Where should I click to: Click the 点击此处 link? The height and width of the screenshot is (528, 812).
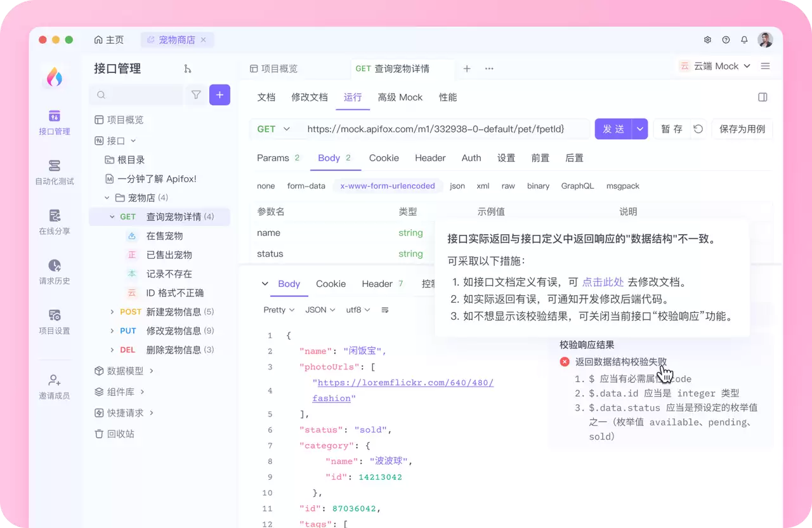tap(603, 282)
